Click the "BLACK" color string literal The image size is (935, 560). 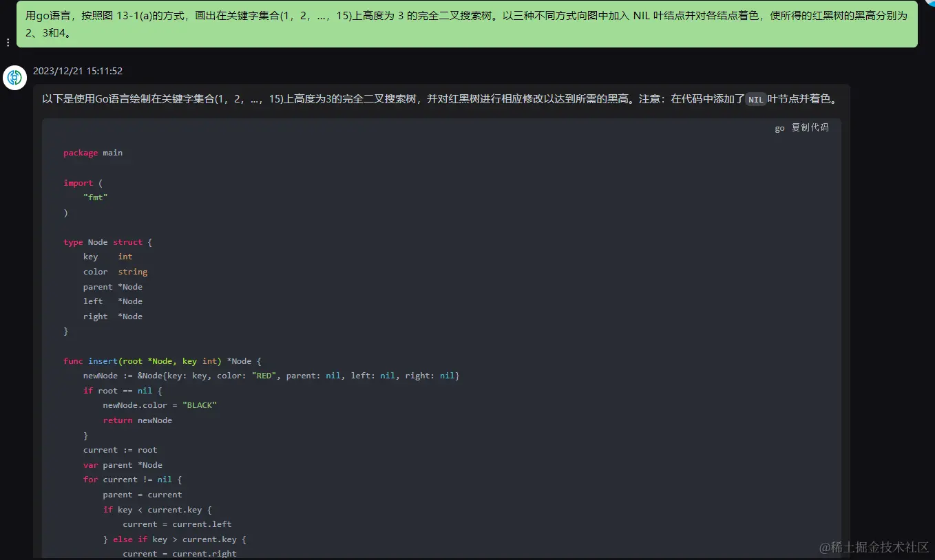pos(200,405)
